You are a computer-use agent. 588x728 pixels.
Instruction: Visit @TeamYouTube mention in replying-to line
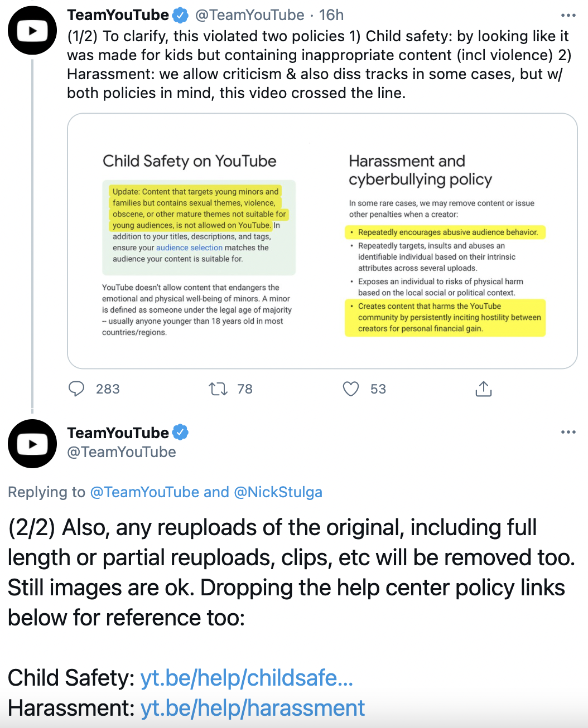tap(144, 492)
